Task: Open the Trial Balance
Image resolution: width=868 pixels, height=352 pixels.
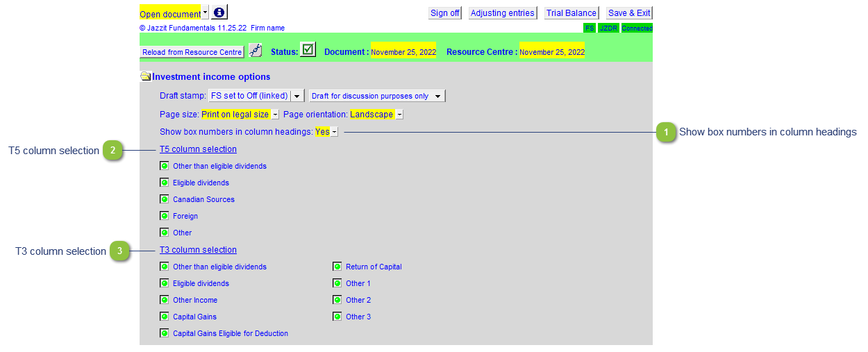Action: point(571,13)
